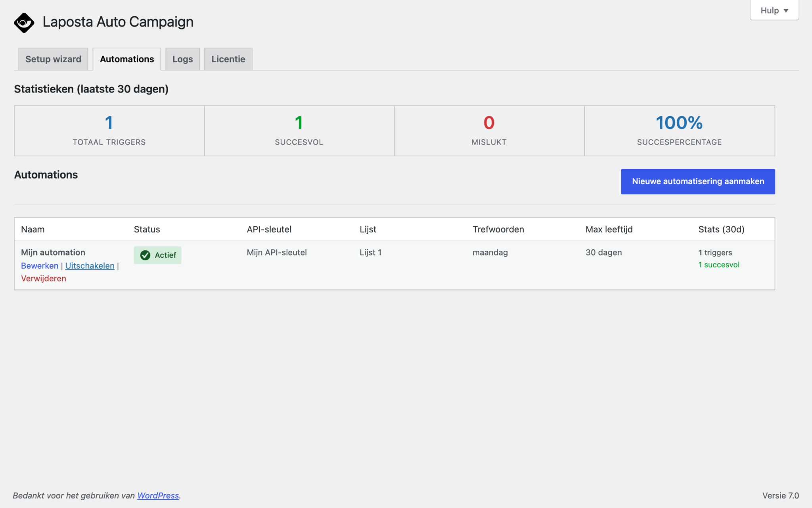Image resolution: width=812 pixels, height=508 pixels.
Task: Open the Hulp dropdown
Action: [x=774, y=10]
